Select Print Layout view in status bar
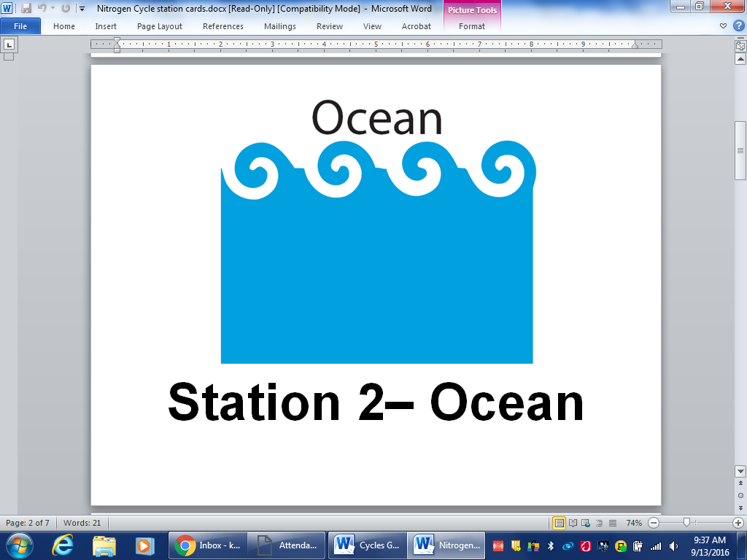Image resolution: width=747 pixels, height=560 pixels. click(560, 523)
